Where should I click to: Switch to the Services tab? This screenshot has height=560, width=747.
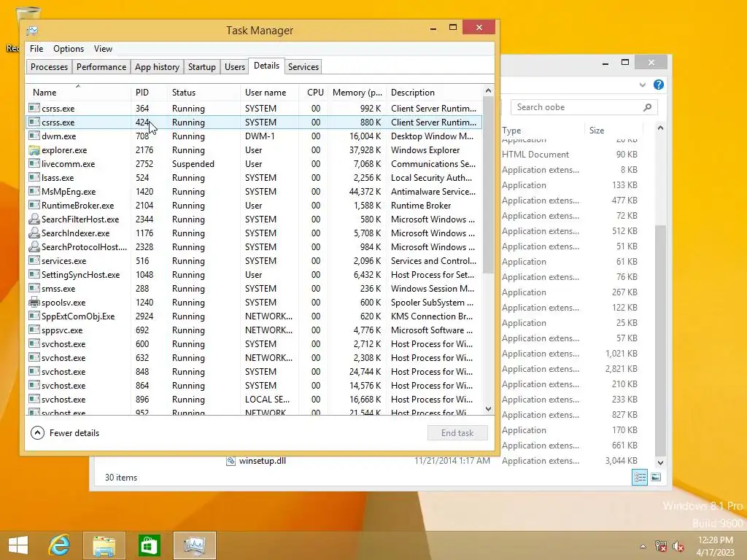[x=303, y=66]
